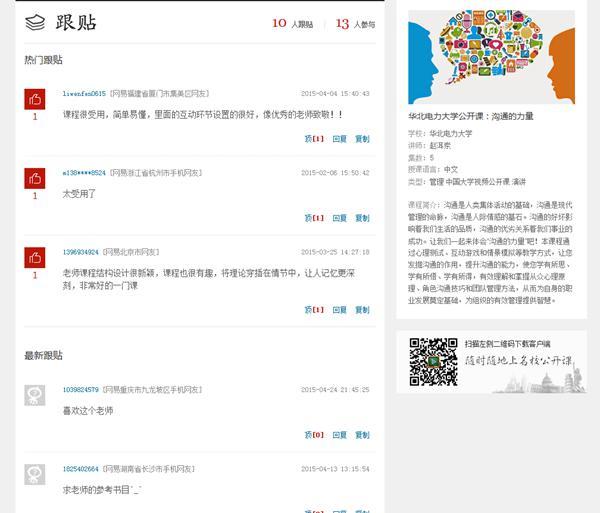
Task: Click the 13 人参与 counter
Action: 355,24
